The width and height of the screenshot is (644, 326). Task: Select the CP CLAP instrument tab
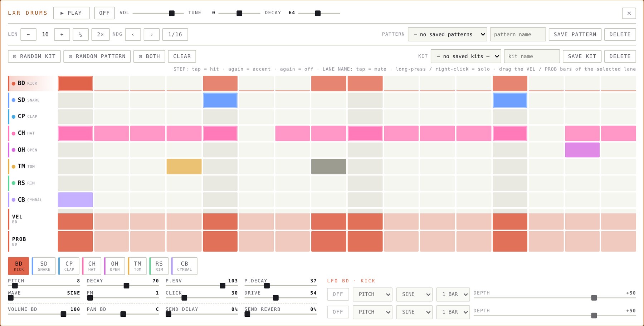click(x=69, y=266)
